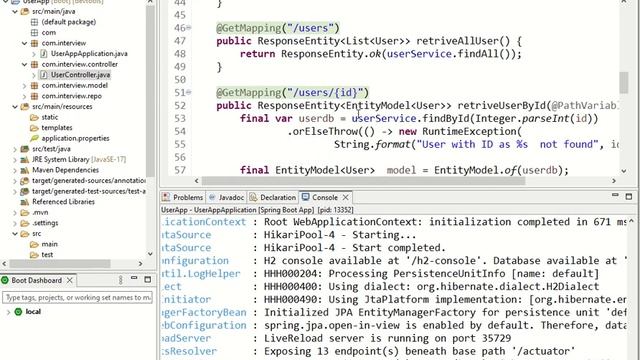
Task: Expand UserController.java node arrow
Action: coord(33,75)
